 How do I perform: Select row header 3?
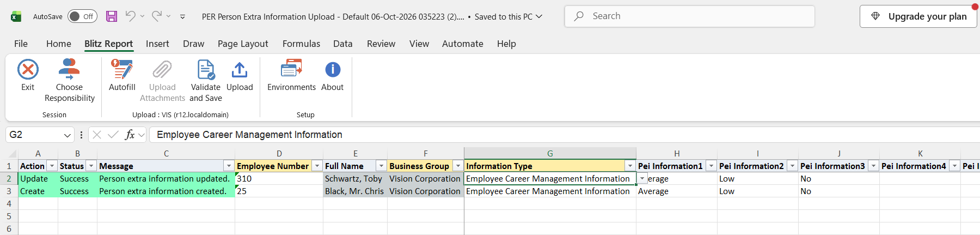9,191
